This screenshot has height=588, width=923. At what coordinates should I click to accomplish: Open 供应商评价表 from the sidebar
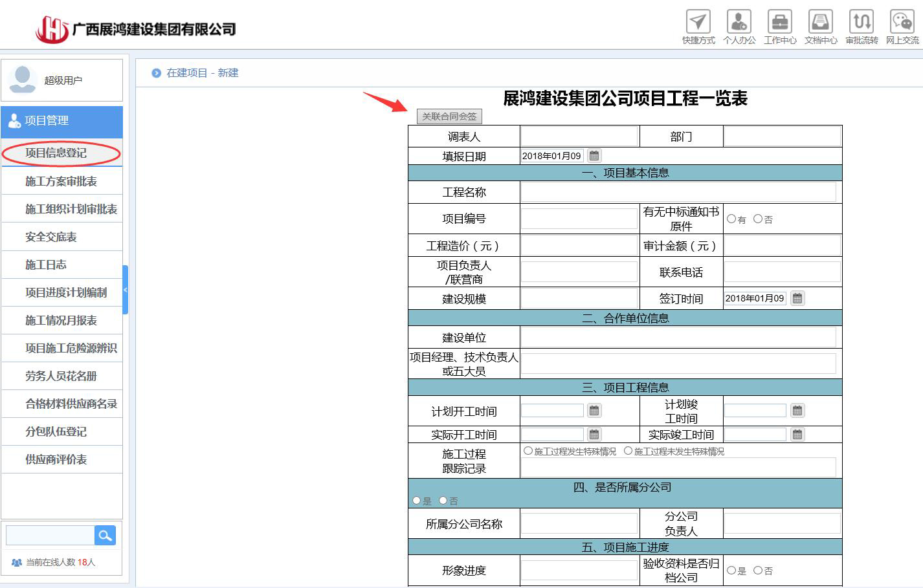[56, 459]
